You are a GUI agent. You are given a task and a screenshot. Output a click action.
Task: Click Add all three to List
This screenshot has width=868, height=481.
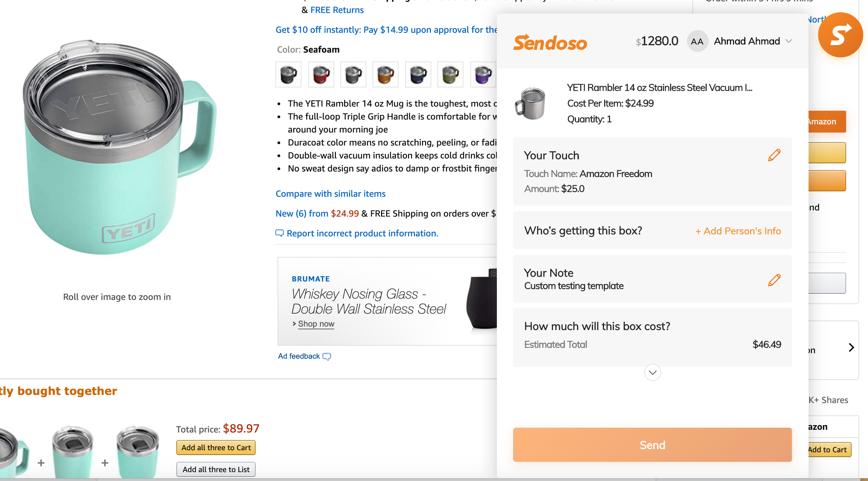[216, 469]
